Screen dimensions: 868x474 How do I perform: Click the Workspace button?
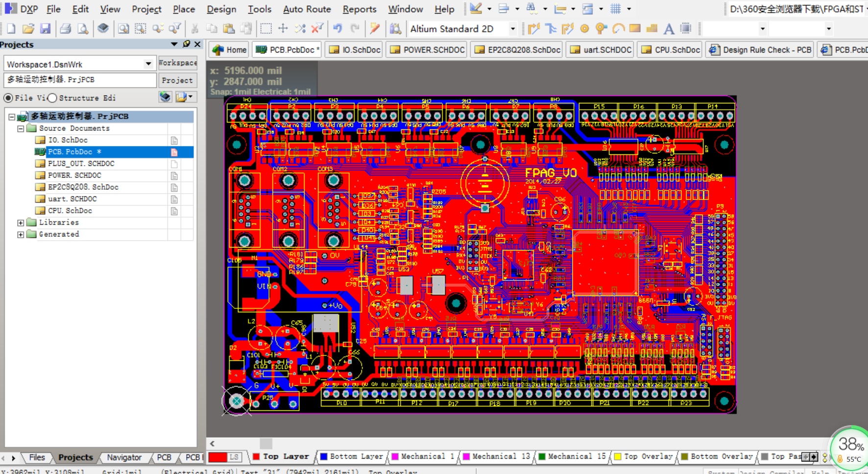click(177, 63)
